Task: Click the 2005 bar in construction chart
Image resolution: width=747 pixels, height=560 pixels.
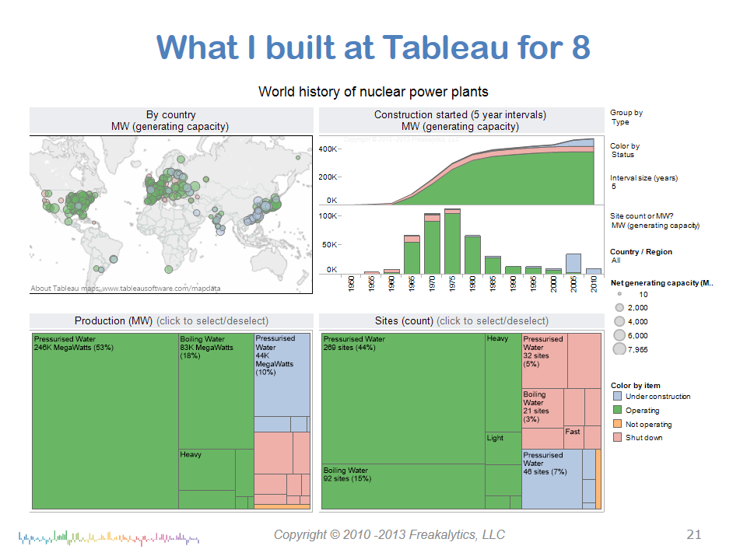Action: tap(573, 263)
